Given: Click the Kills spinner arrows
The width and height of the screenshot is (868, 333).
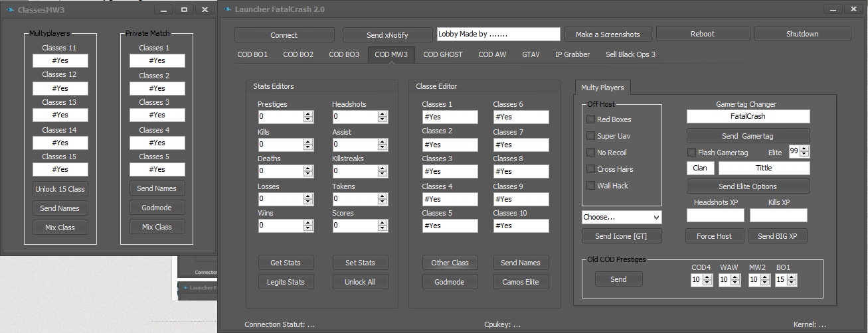Looking at the screenshot, I should (x=308, y=144).
